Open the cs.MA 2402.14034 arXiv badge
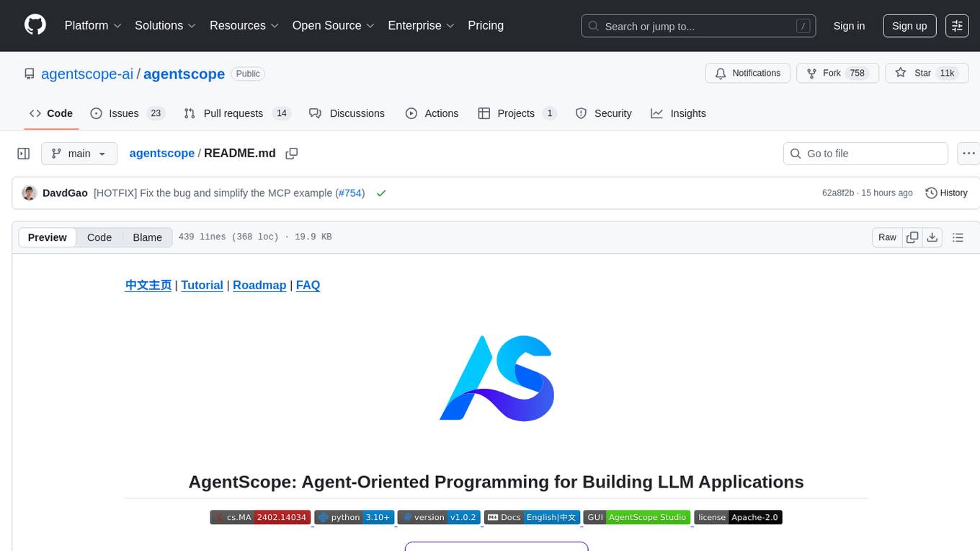Viewport: 980px width, 551px height. 260,517
